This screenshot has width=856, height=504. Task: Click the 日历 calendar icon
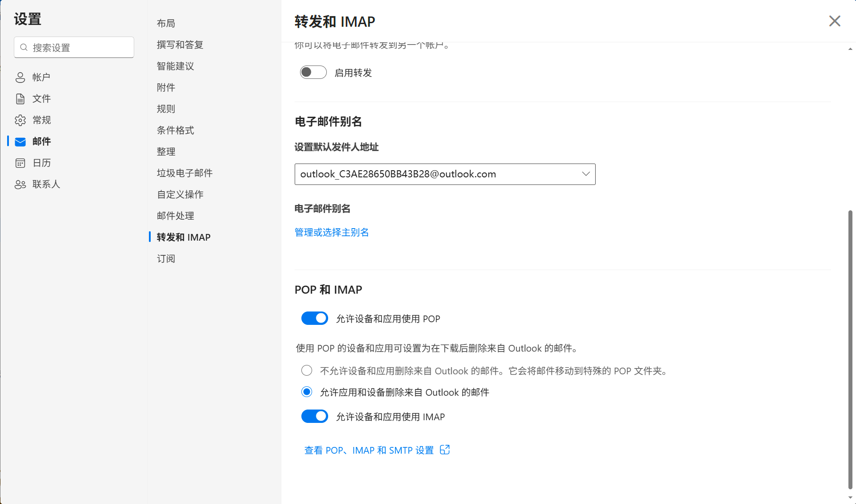20,163
